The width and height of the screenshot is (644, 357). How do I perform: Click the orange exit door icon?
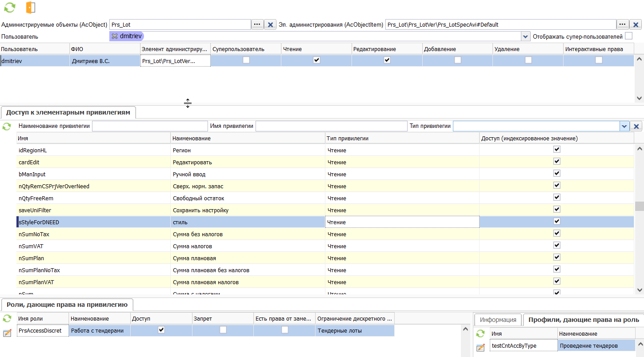30,7
